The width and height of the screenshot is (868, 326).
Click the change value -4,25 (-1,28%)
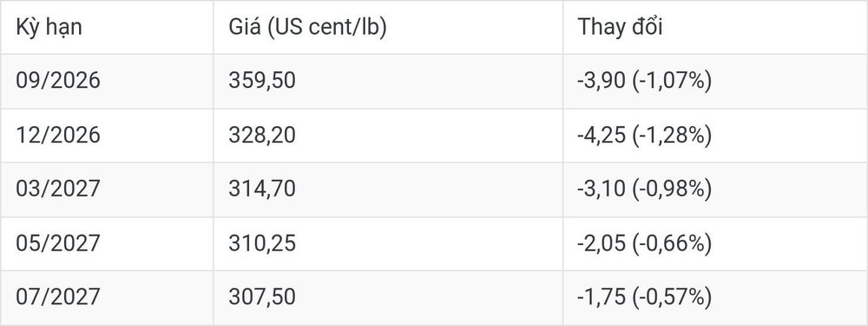click(x=644, y=136)
